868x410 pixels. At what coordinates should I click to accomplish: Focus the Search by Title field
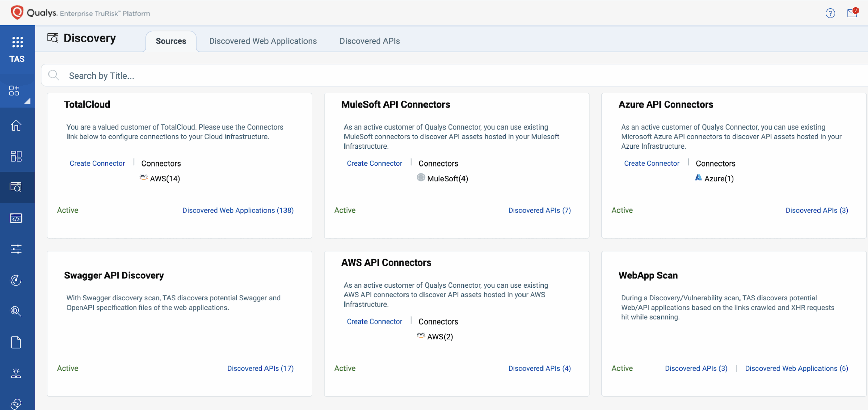point(454,75)
